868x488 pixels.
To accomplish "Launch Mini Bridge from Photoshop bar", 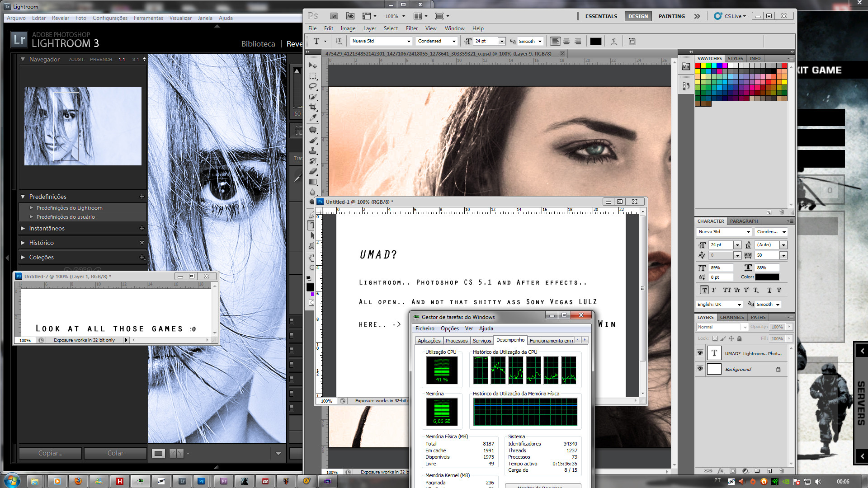I will (350, 16).
